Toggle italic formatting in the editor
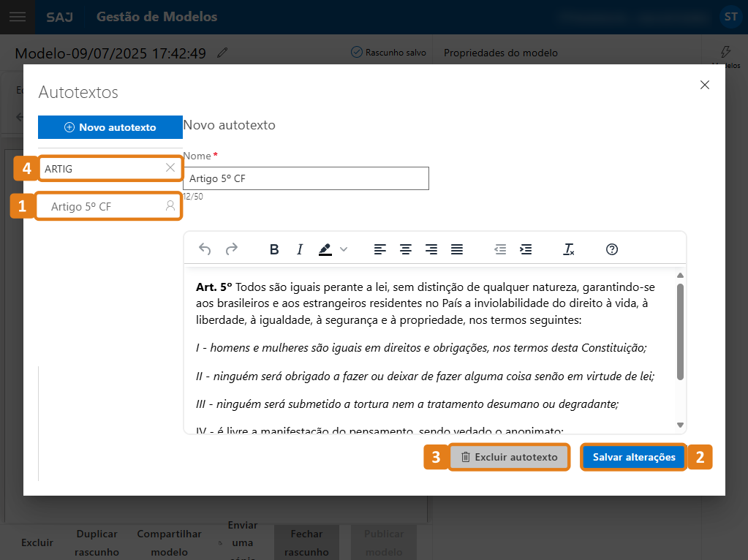748x560 pixels. tap(300, 249)
